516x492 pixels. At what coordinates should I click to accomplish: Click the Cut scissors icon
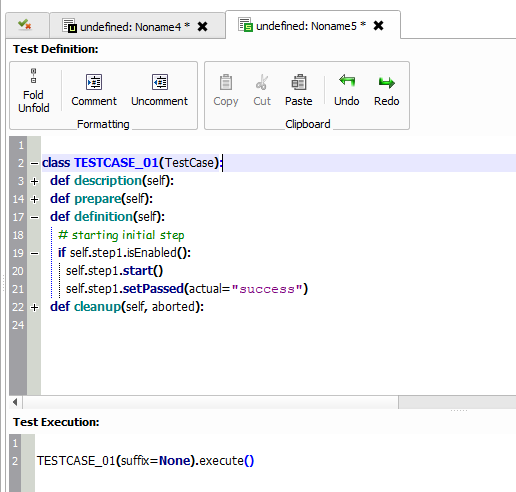point(262,82)
